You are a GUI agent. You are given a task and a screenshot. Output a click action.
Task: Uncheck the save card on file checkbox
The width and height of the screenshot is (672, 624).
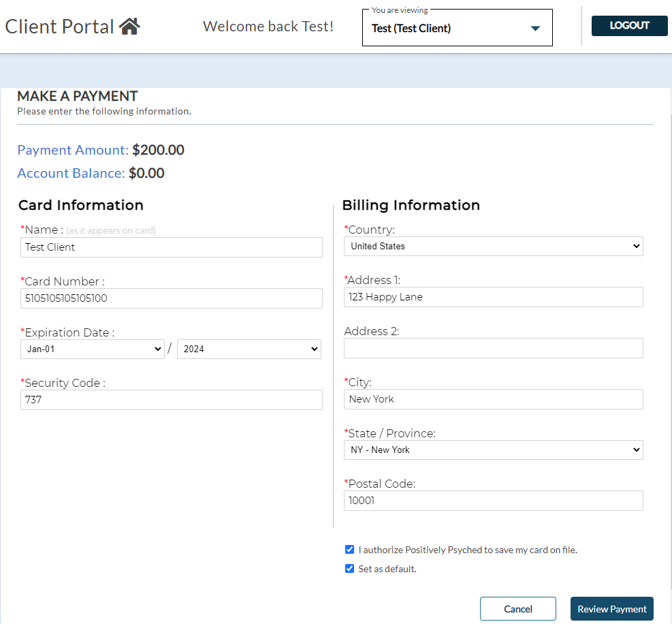coord(350,550)
